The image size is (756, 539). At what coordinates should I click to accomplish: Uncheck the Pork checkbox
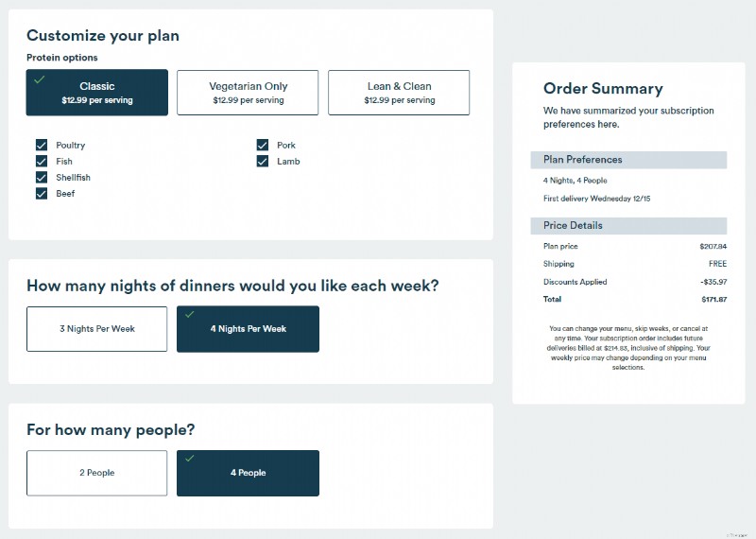(x=263, y=145)
